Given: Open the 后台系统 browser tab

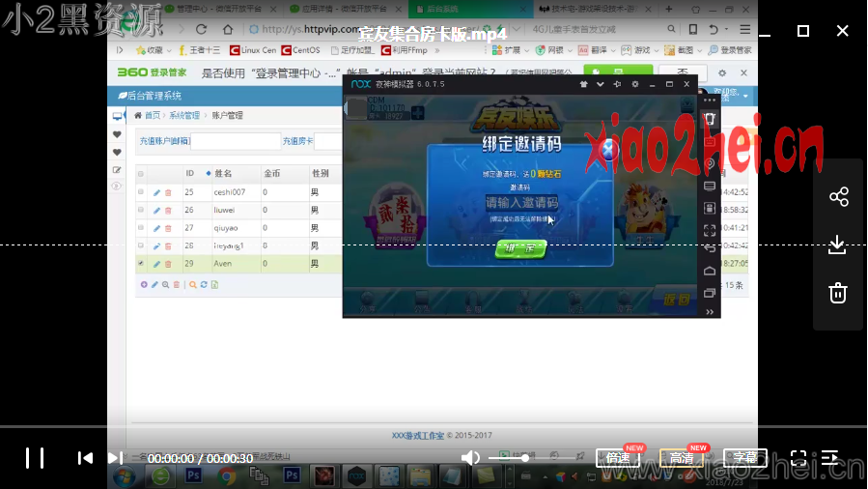Looking at the screenshot, I should tap(470, 9).
